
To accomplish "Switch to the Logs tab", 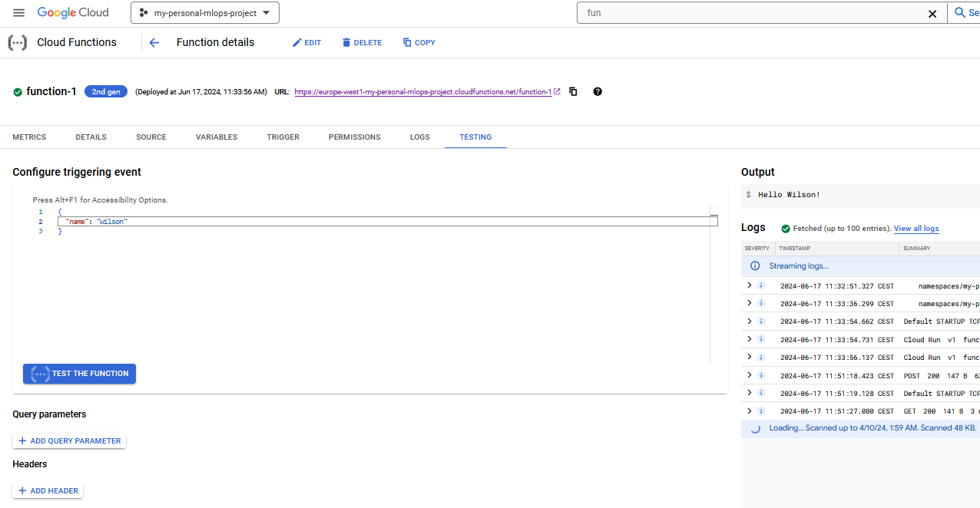I will (x=420, y=137).
